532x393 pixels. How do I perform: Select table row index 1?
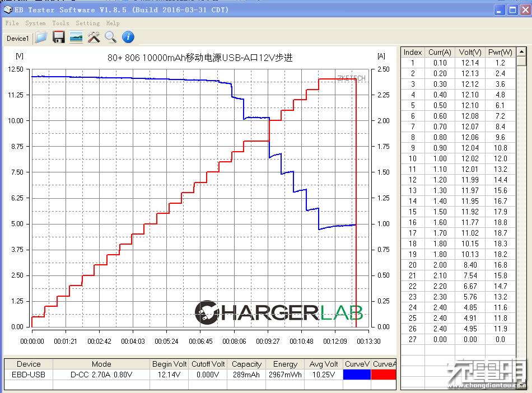pos(413,63)
